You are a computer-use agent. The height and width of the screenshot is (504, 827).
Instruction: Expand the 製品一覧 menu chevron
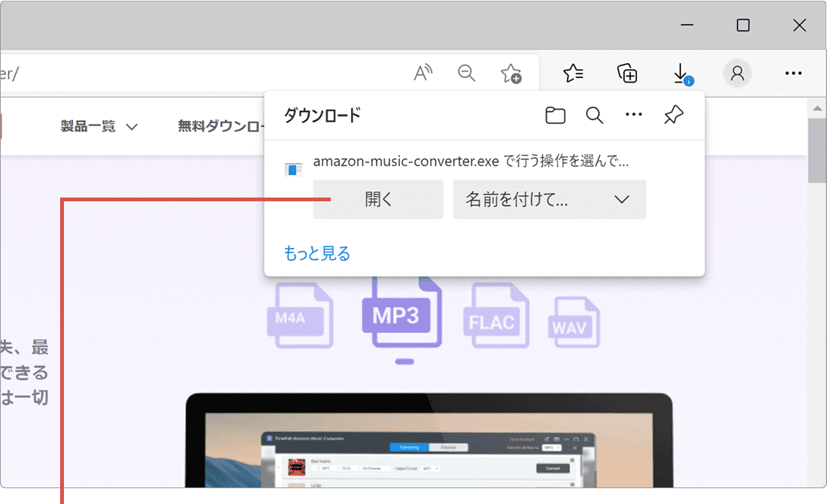click(x=132, y=126)
